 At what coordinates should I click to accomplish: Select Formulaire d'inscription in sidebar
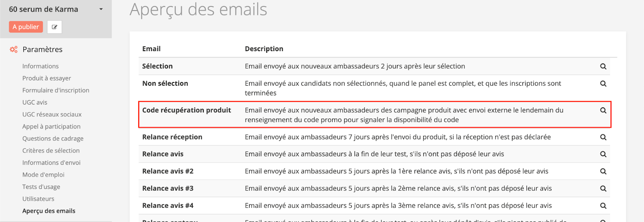[x=56, y=90]
